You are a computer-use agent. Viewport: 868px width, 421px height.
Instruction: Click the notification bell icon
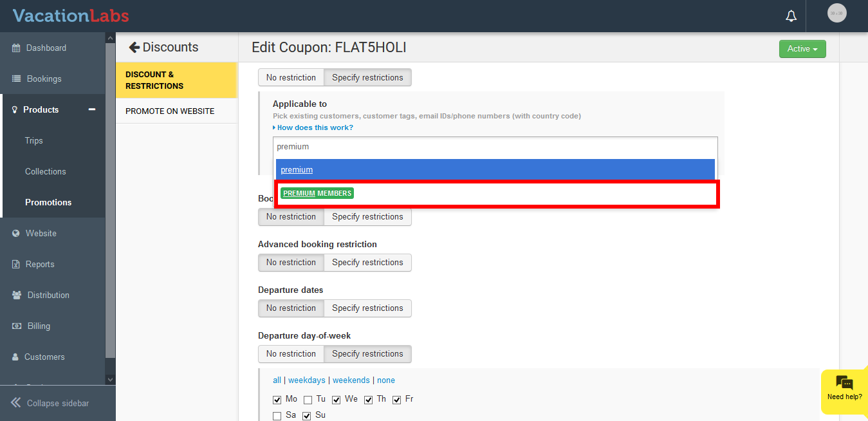click(x=791, y=16)
